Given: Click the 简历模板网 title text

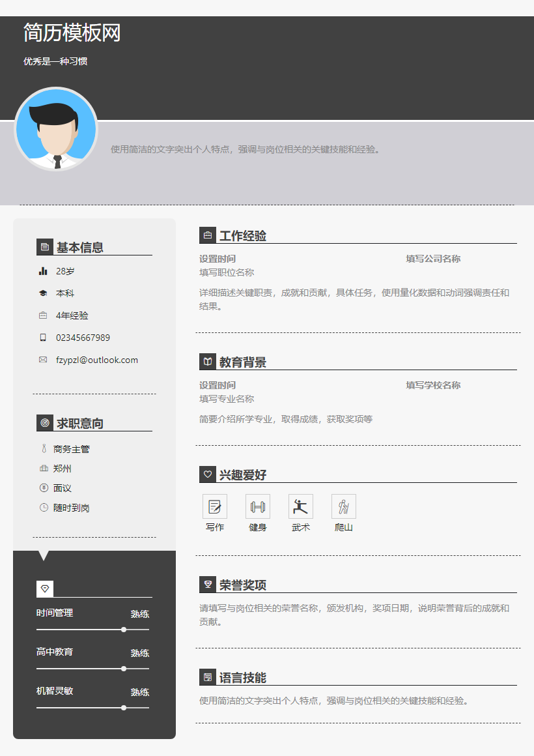Looking at the screenshot, I should [72, 33].
